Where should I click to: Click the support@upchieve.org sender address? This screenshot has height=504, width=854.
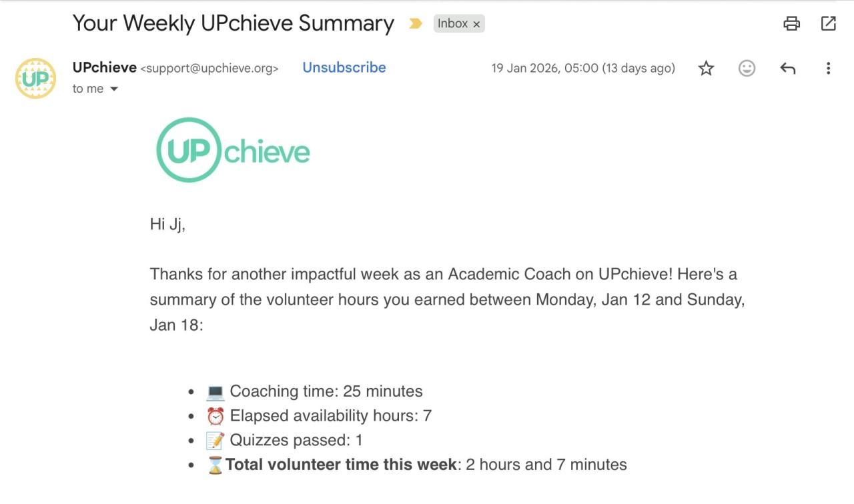(x=209, y=68)
